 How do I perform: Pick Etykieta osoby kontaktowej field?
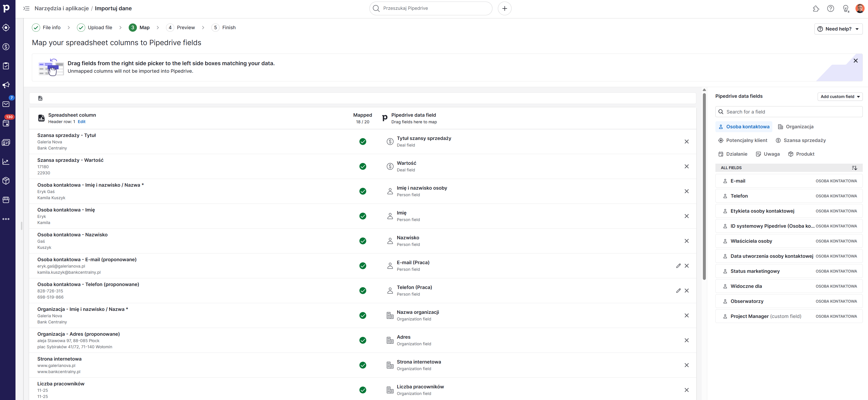tap(789, 211)
